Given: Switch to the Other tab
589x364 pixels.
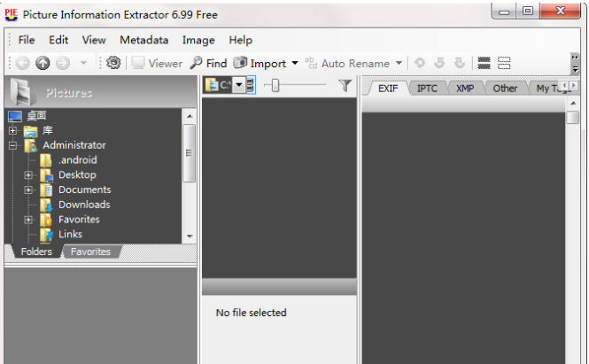Looking at the screenshot, I should coord(505,89).
